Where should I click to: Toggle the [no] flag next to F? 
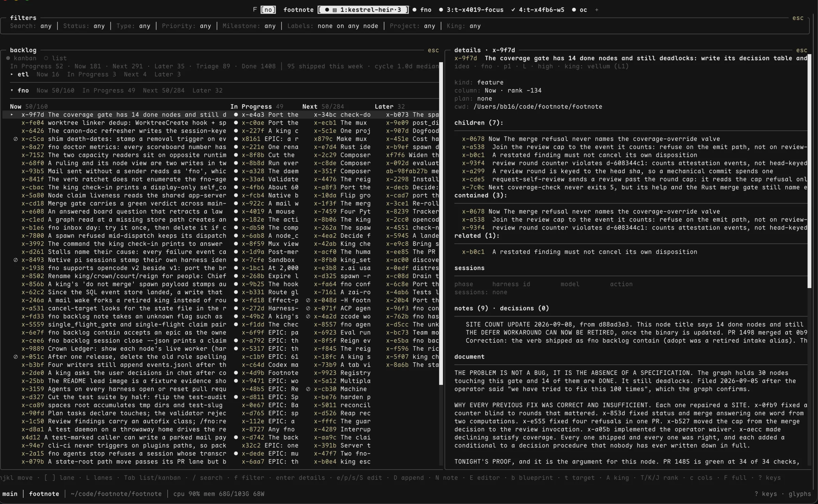[268, 10]
